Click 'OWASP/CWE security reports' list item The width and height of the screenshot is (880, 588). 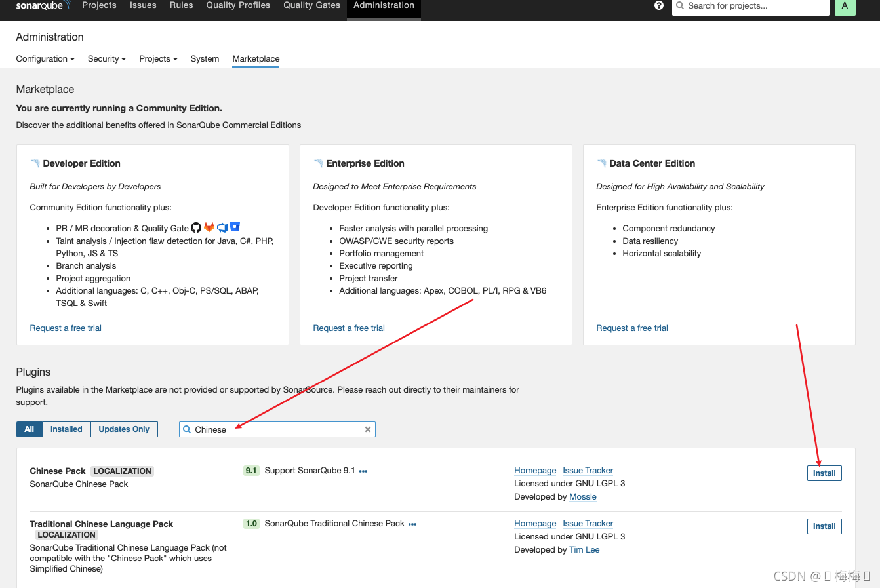[396, 241]
